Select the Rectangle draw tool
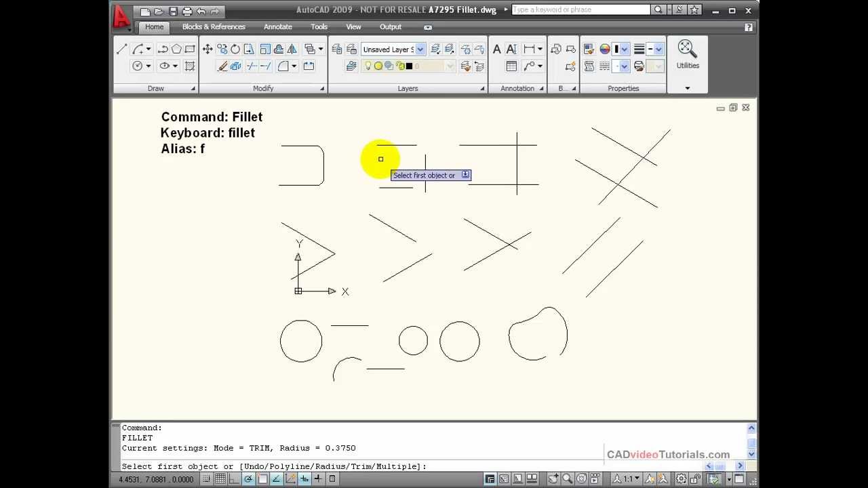The image size is (868, 488). (x=190, y=49)
